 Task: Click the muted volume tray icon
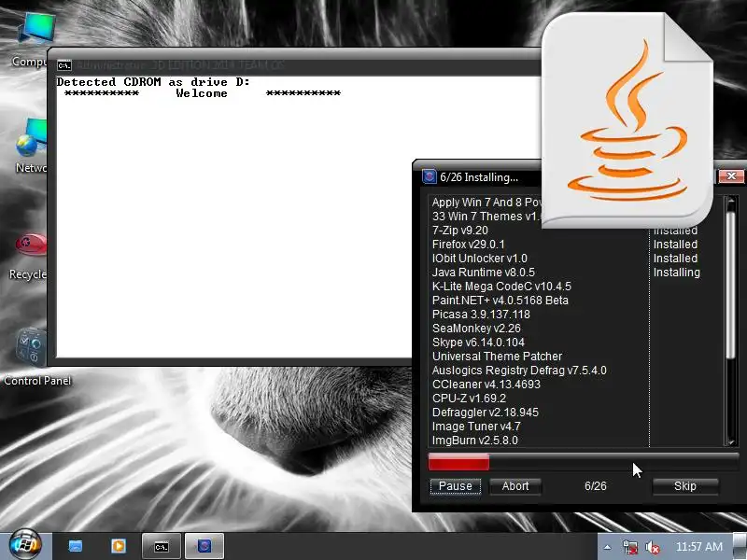pos(652,548)
